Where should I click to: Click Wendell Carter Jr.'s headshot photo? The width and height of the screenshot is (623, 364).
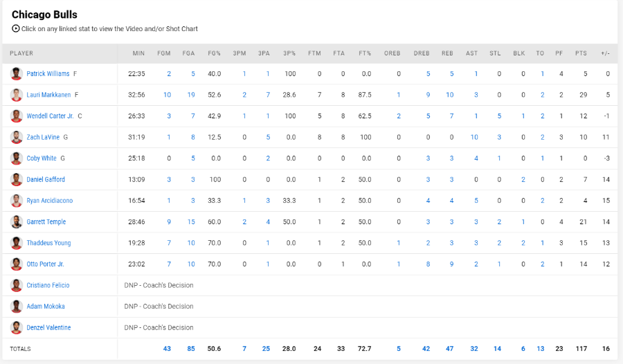[17, 116]
